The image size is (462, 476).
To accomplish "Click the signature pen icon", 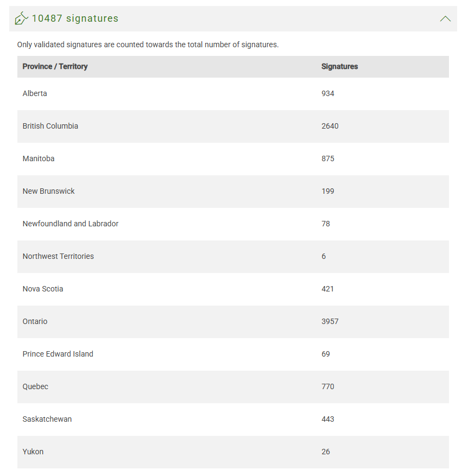I will pyautogui.click(x=21, y=18).
